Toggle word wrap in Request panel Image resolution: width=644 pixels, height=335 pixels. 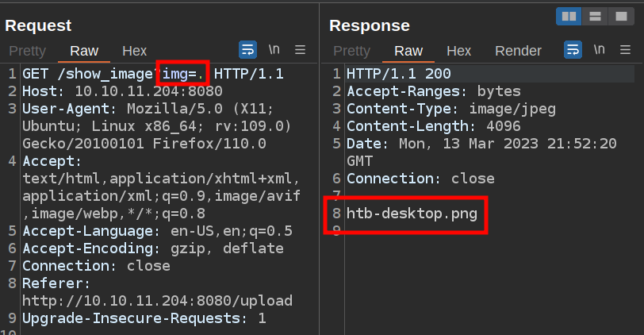tap(247, 50)
